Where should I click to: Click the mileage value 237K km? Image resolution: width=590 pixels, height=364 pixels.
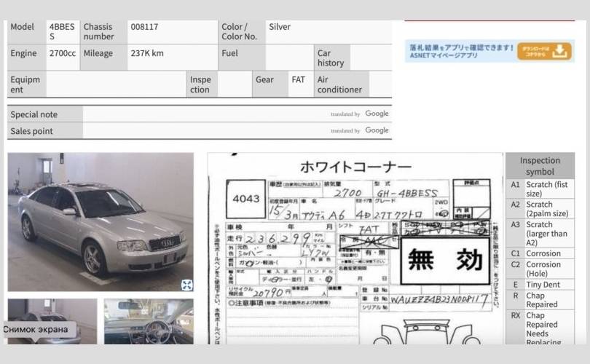[x=146, y=53]
